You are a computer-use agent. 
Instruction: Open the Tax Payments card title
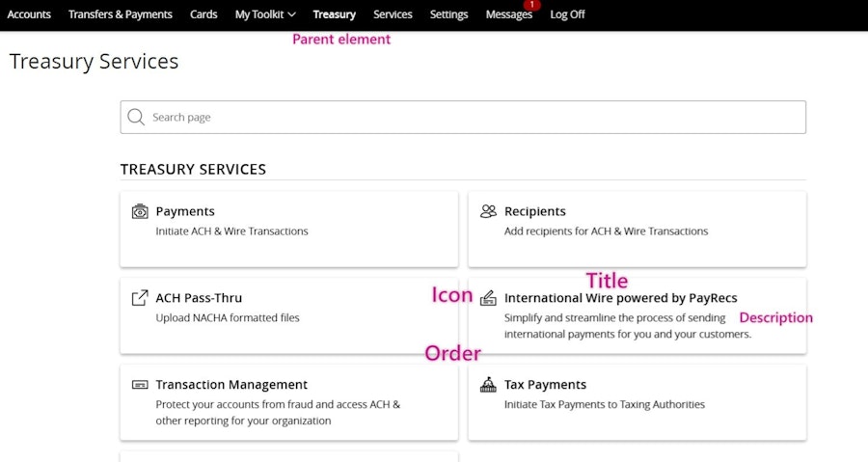(x=545, y=385)
